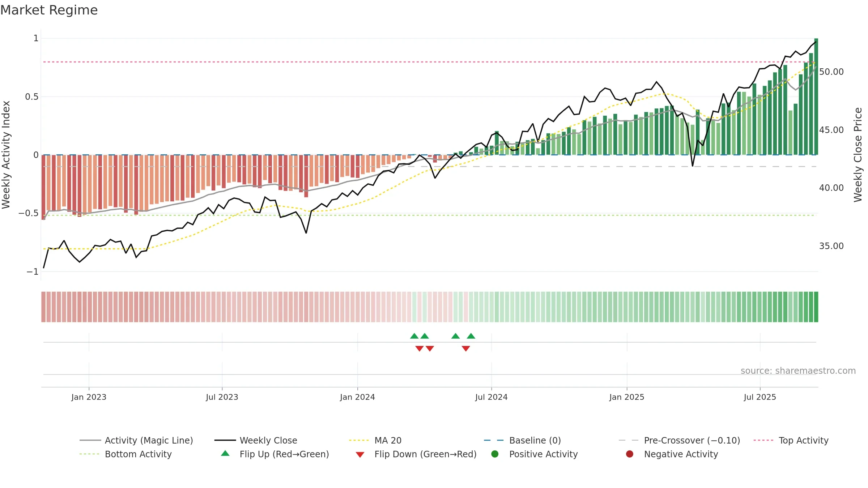Click the Market Regime chart title
This screenshot has width=868, height=488.
coord(49,10)
